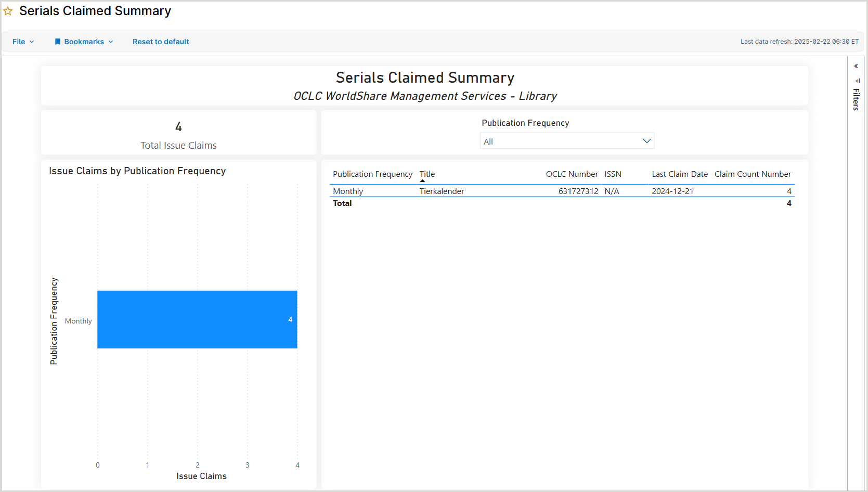Screen dimensions: 868x492
Task: Sort by the Claim Count Number header
Action: tap(753, 174)
